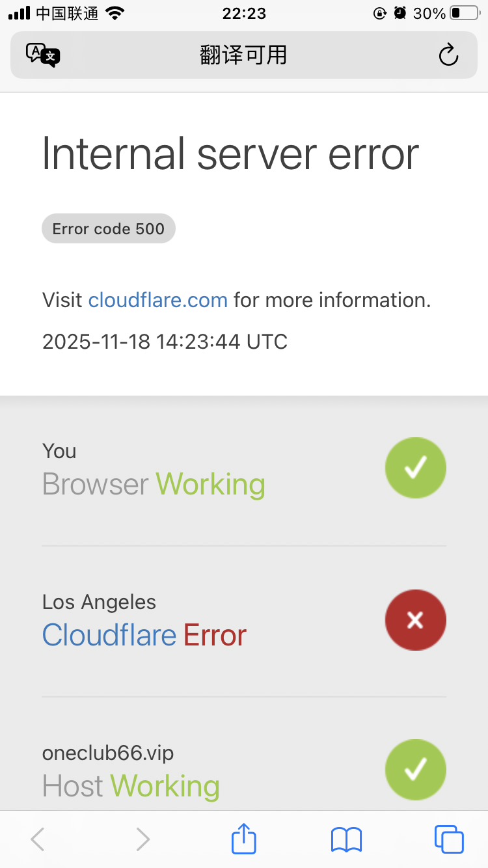Go forward with right chevron
The image size is (488, 868).
tap(142, 839)
